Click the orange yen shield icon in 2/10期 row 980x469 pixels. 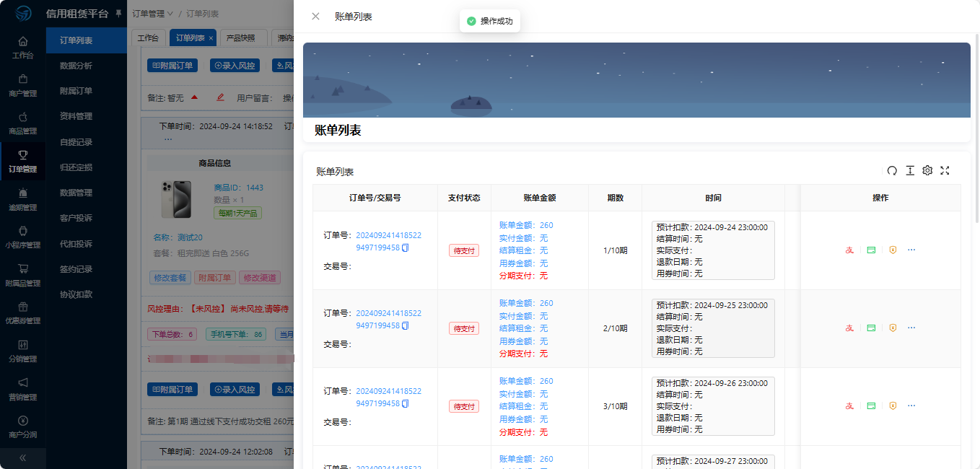[x=893, y=328]
